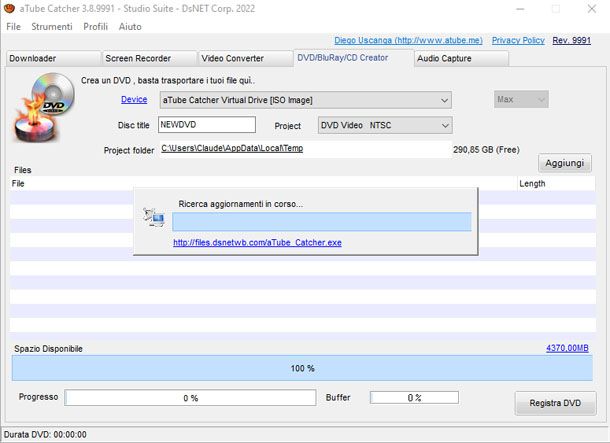Expand the Project DVD Video NTSC dropdown
The width and height of the screenshot is (610, 443).
click(444, 126)
